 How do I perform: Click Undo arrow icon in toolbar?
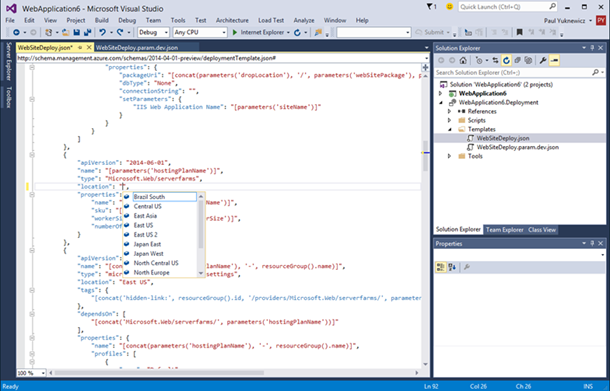coord(102,33)
